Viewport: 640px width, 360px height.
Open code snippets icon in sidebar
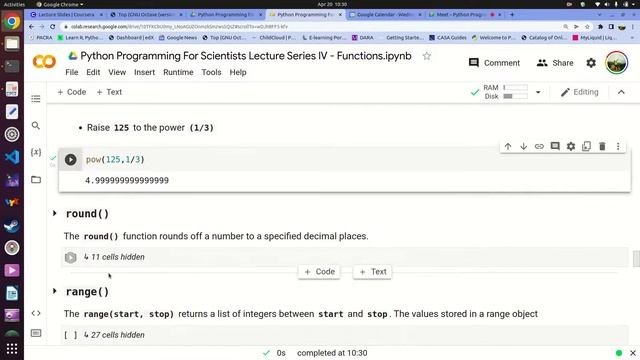coord(36,313)
